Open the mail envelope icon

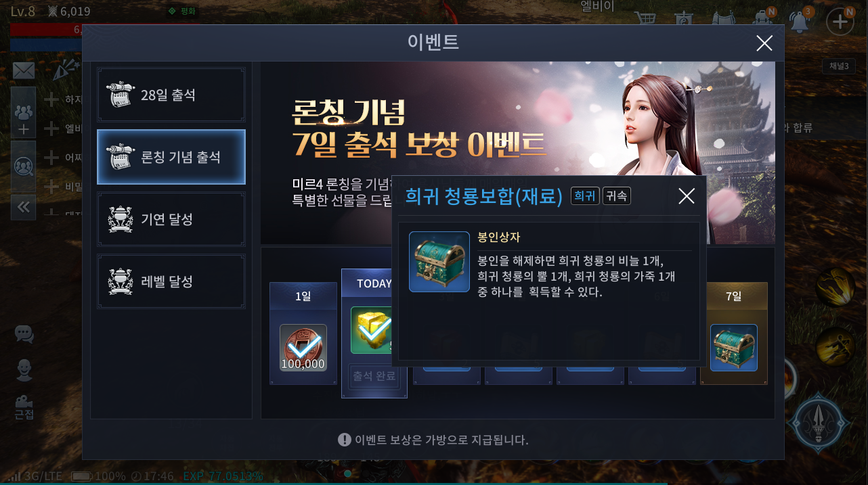click(x=24, y=70)
